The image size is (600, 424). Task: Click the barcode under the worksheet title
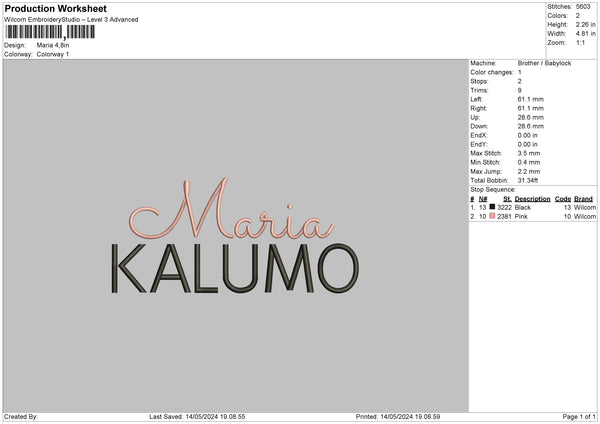point(50,32)
